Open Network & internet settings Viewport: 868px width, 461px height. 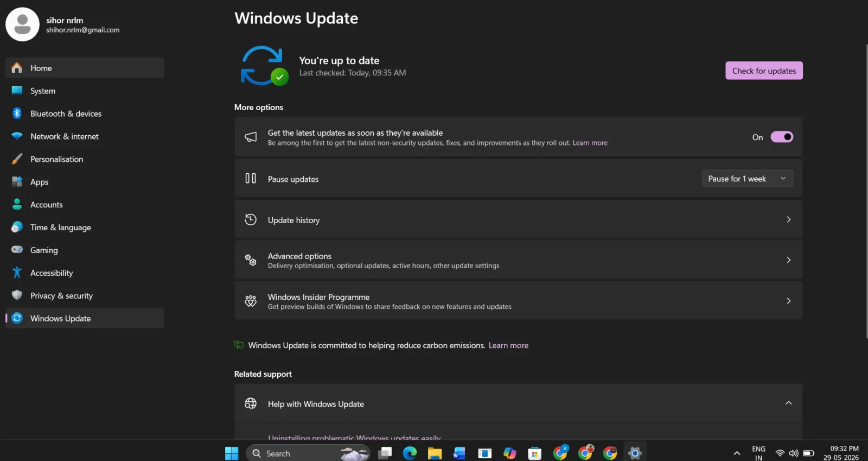tap(85, 136)
